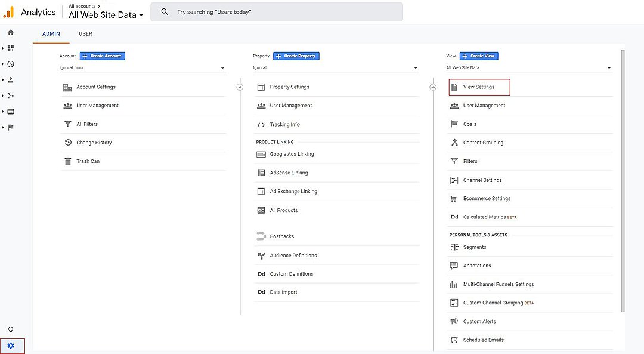
Task: Open the All Web Site Data account switcher
Action: click(x=106, y=15)
